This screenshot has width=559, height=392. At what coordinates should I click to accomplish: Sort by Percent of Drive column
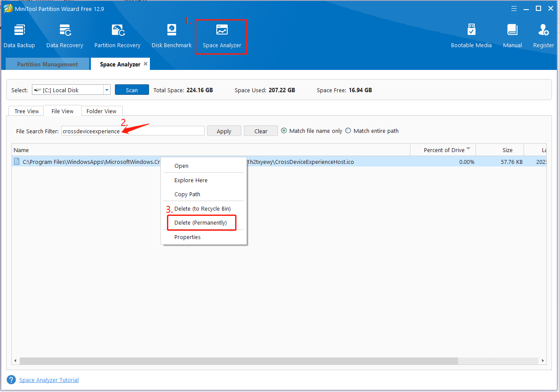[x=444, y=150]
